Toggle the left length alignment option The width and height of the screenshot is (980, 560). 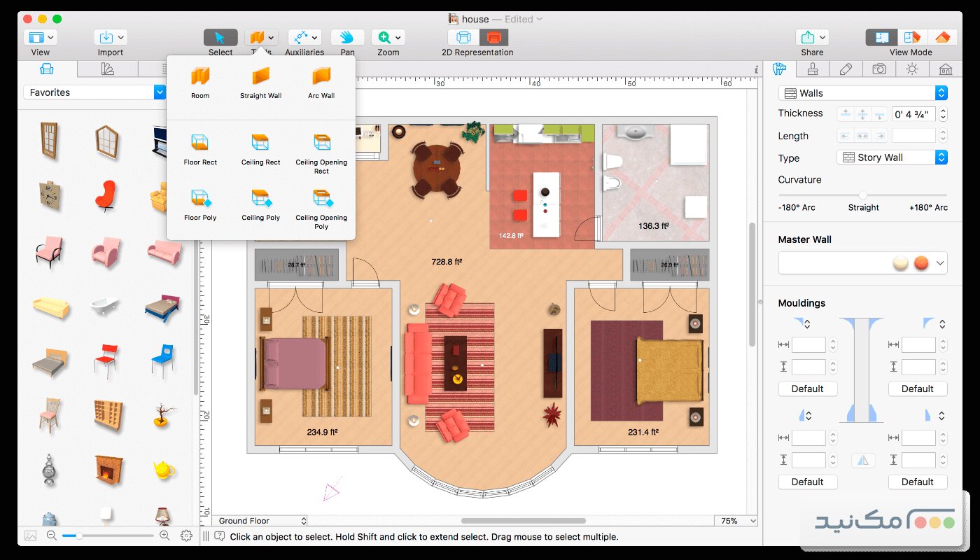[x=846, y=136]
